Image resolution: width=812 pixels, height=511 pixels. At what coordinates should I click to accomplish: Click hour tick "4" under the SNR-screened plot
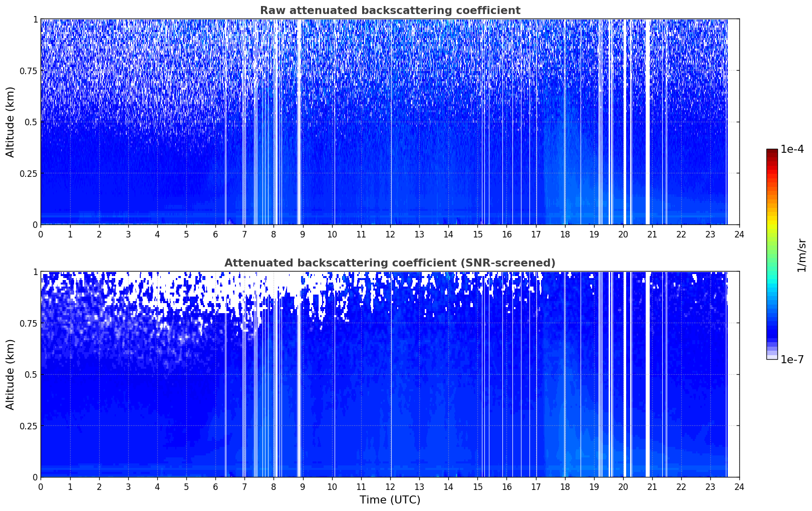(157, 486)
